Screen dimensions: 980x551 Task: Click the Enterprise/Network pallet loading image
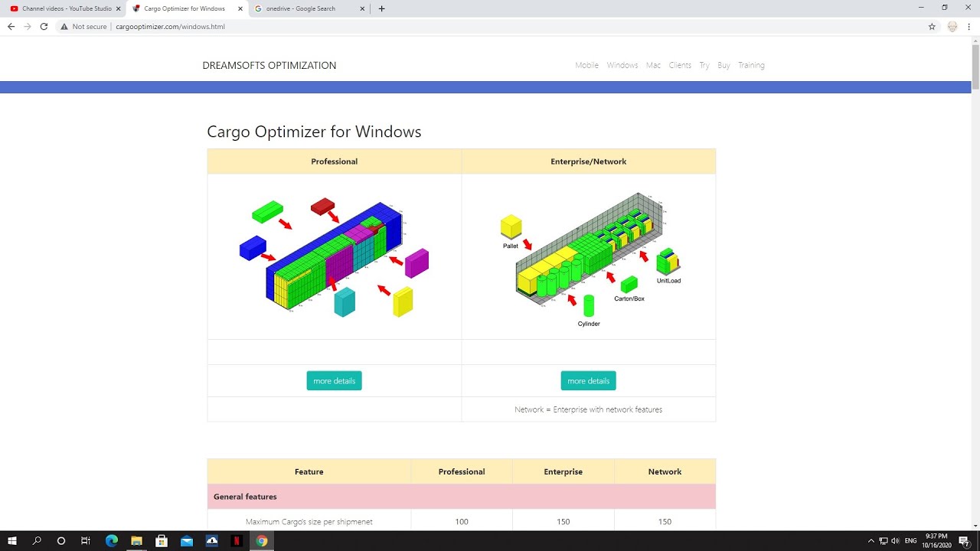(x=590, y=259)
